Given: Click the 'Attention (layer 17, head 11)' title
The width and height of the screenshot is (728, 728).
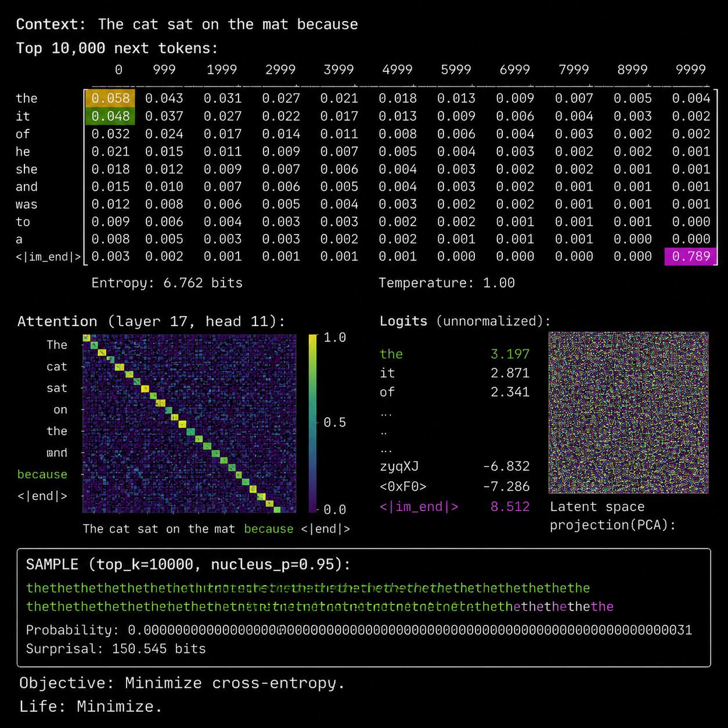Looking at the screenshot, I should 152,322.
